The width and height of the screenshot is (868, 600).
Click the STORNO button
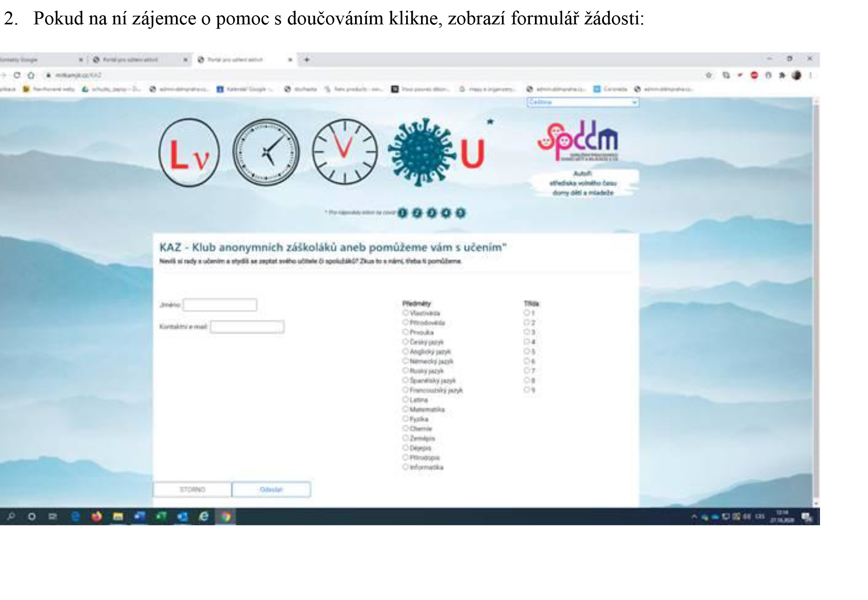[x=192, y=490]
